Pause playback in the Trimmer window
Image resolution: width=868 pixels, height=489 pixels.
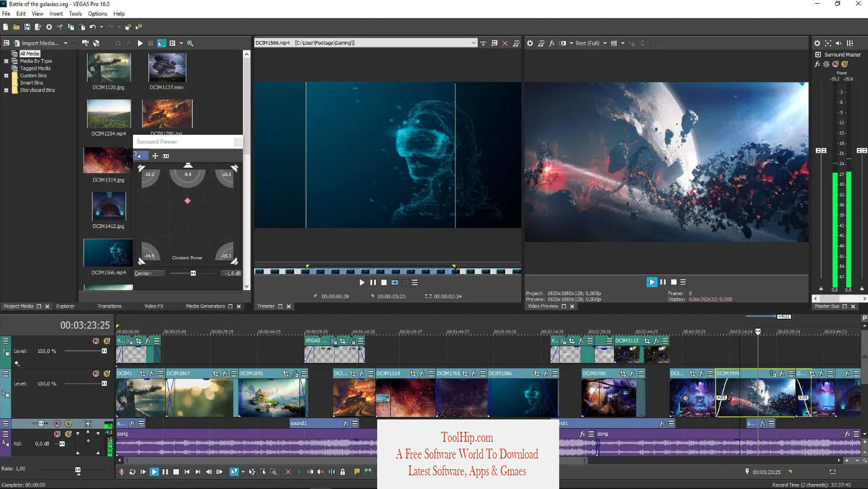tap(373, 283)
